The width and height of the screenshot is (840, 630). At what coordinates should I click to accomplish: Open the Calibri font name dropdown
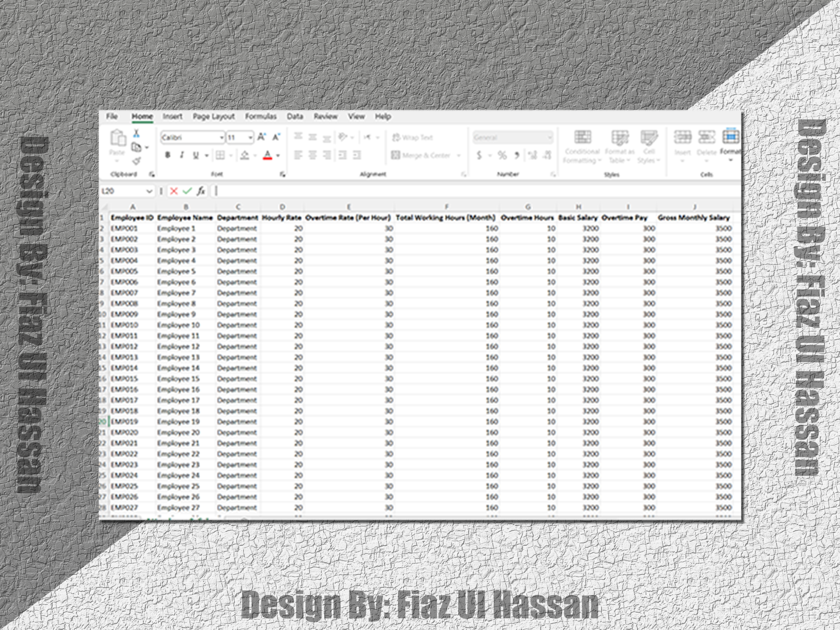222,137
